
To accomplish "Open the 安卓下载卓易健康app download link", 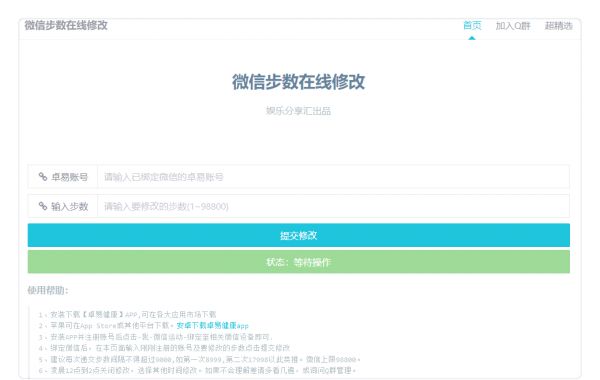I will (212, 326).
